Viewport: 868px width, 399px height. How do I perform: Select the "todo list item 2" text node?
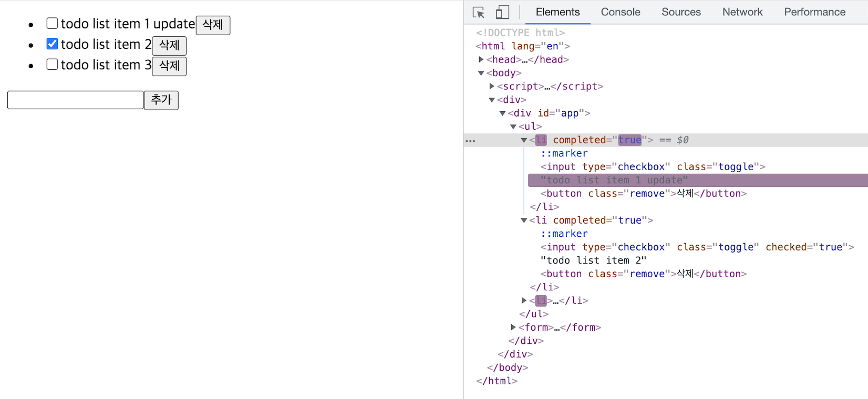[x=593, y=260]
